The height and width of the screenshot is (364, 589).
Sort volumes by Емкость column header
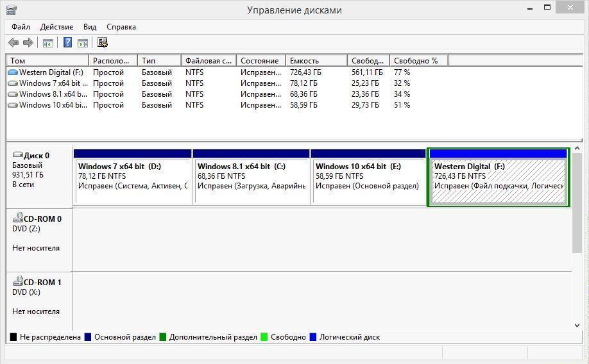[316, 60]
